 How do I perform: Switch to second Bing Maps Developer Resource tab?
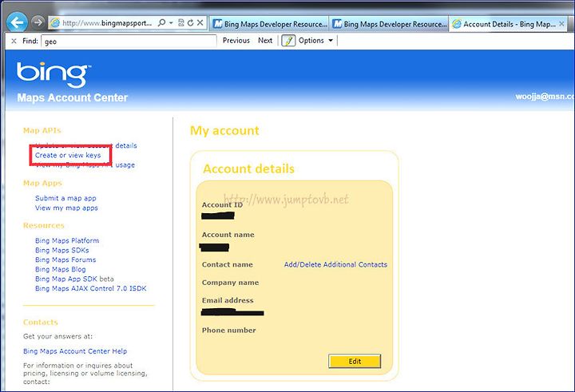tap(389, 24)
